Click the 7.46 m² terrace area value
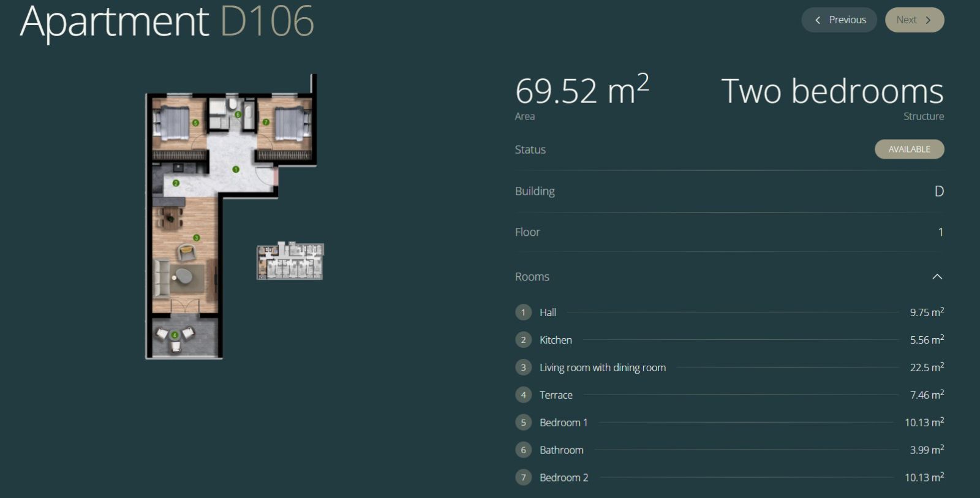The image size is (980, 498). click(927, 394)
